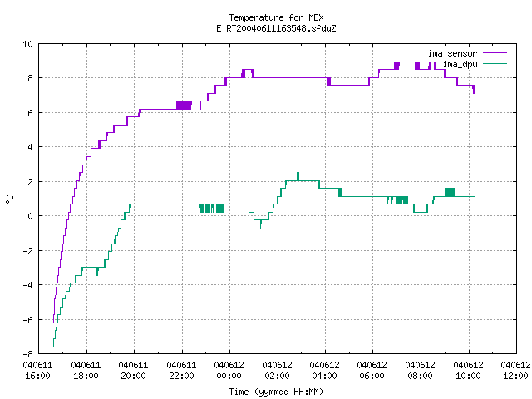Click the x-axis time label "08:00"
Screen dimensions: 532x399
[421, 377]
